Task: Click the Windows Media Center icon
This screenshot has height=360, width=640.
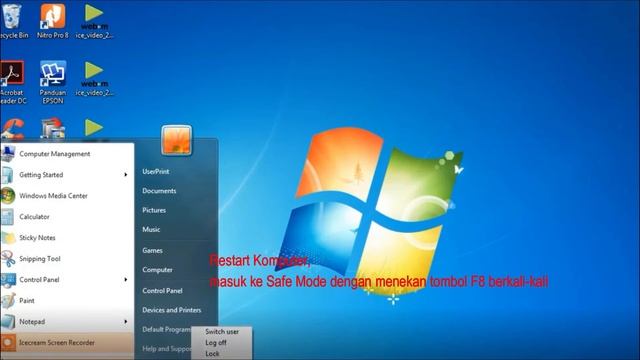Action: 8,196
